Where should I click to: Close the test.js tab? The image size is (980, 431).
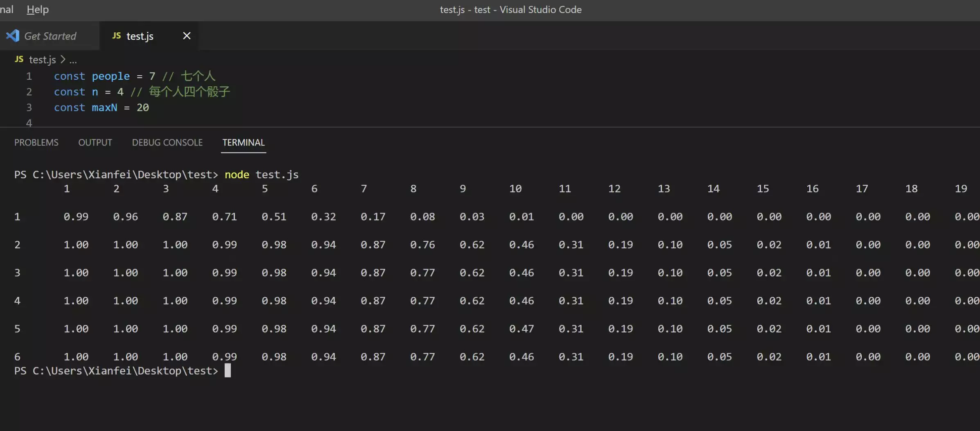[187, 36]
